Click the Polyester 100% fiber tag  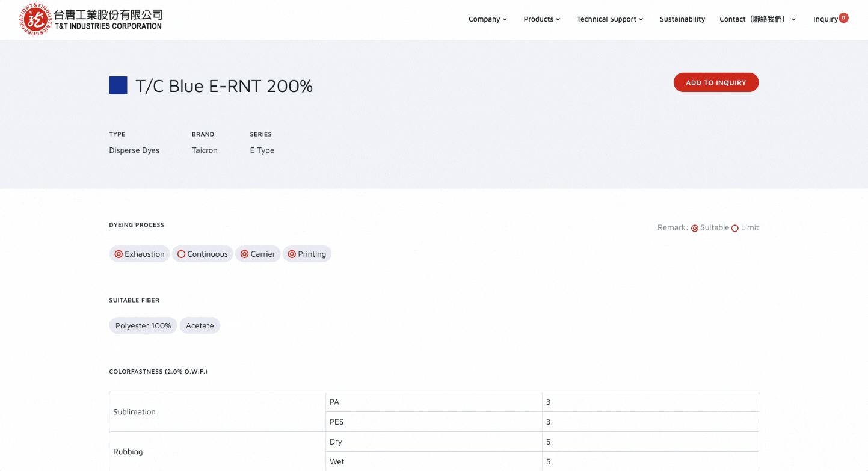coord(143,325)
